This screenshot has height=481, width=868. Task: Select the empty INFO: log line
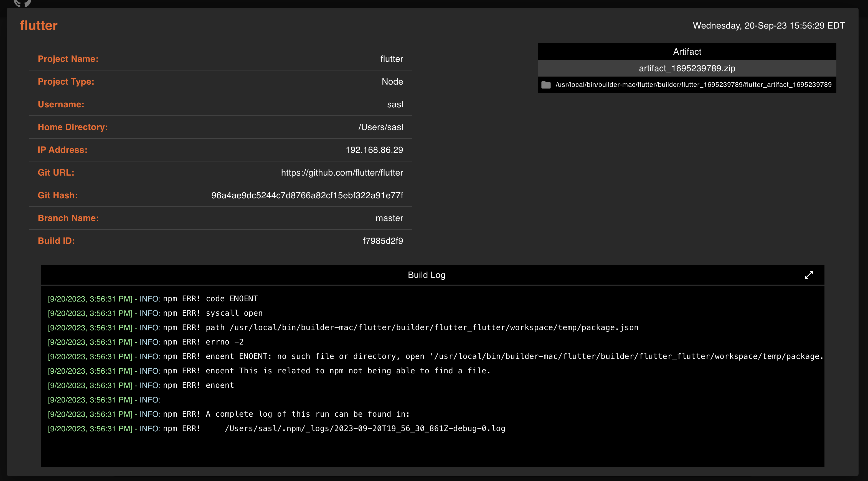point(105,400)
